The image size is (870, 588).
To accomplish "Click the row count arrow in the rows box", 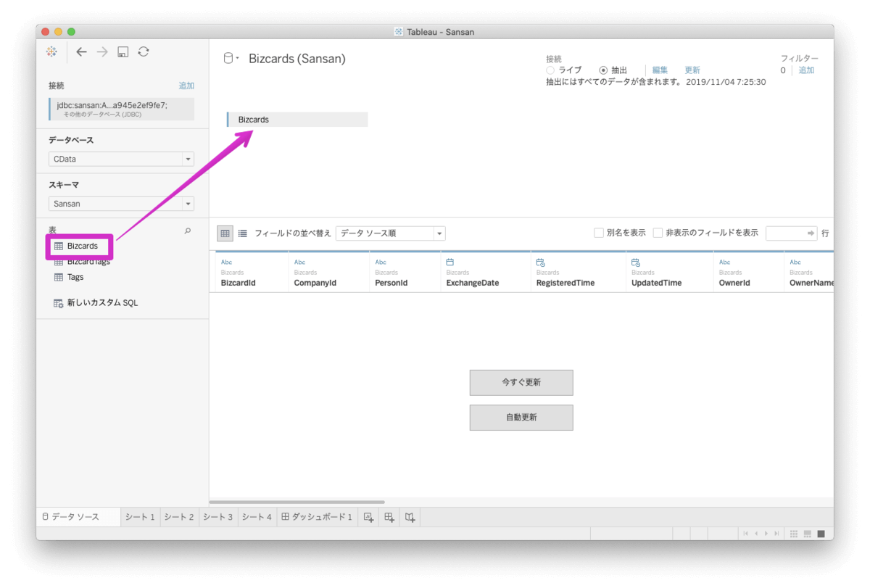I will 811,233.
